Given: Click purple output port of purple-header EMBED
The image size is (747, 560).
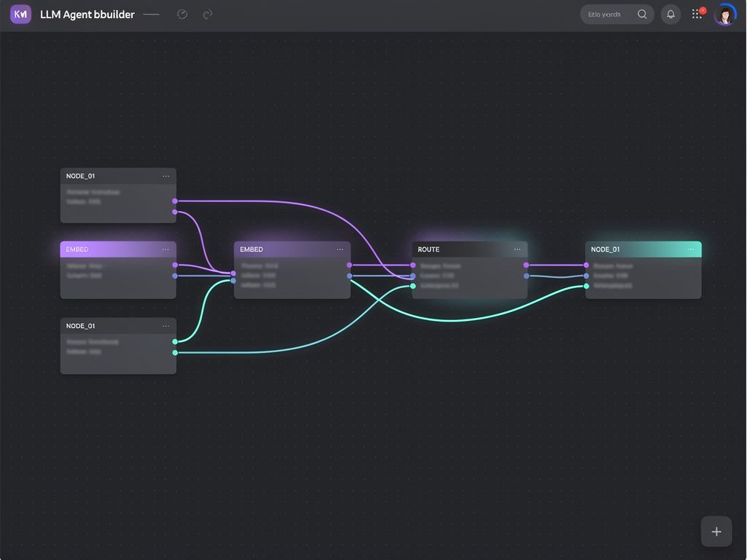Looking at the screenshot, I should click(175, 265).
